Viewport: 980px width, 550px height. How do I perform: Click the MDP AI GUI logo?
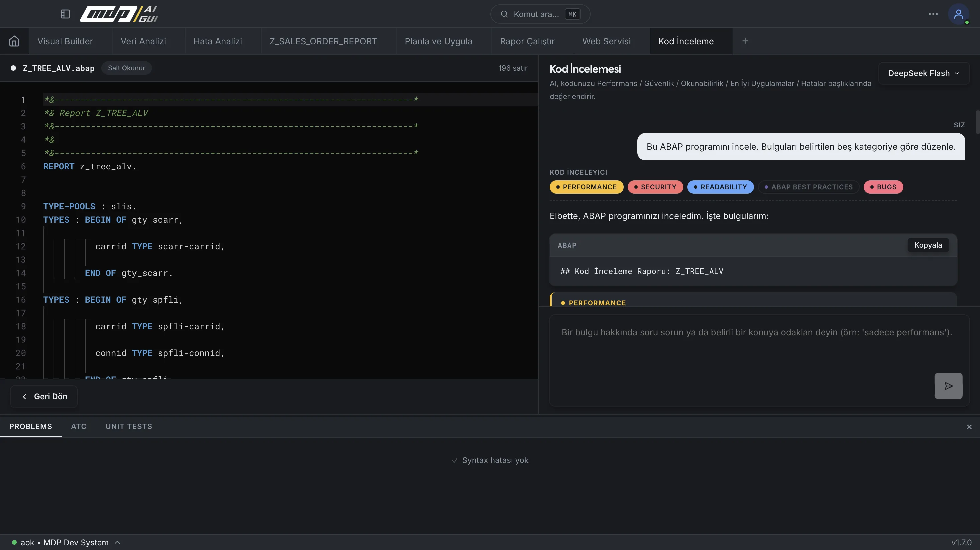tap(119, 14)
